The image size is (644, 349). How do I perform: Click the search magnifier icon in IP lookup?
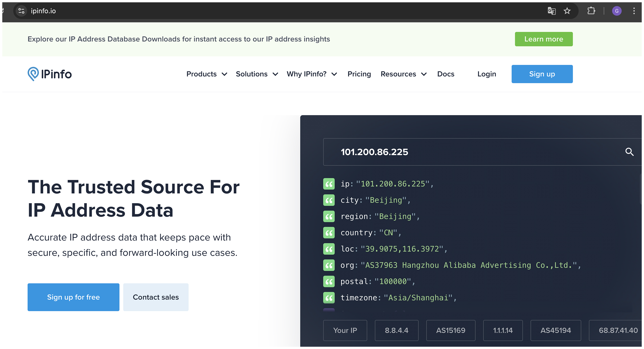coord(629,152)
